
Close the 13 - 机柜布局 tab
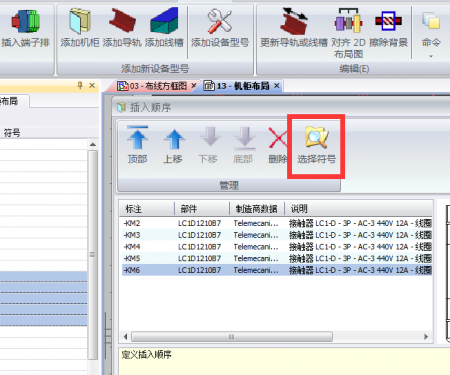277,86
